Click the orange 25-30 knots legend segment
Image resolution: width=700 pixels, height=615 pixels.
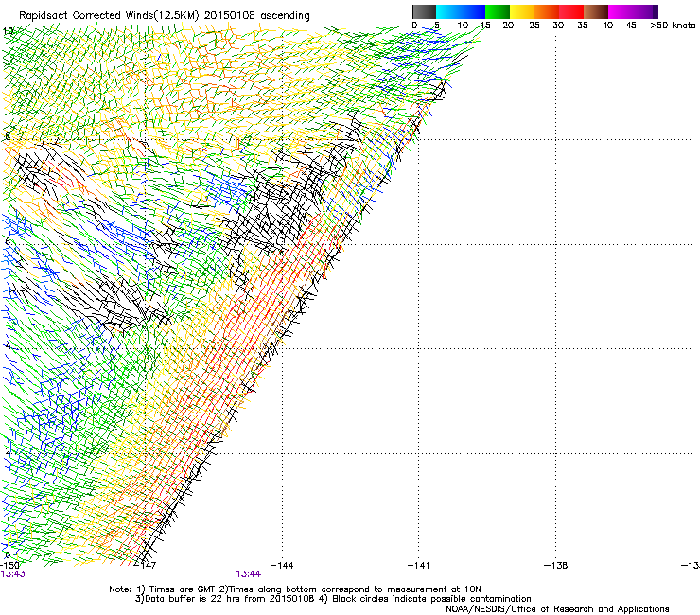point(547,11)
